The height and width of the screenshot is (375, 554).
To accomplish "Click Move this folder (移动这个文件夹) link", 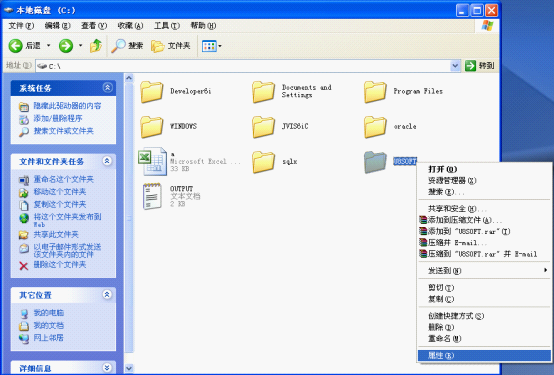I will (x=60, y=192).
